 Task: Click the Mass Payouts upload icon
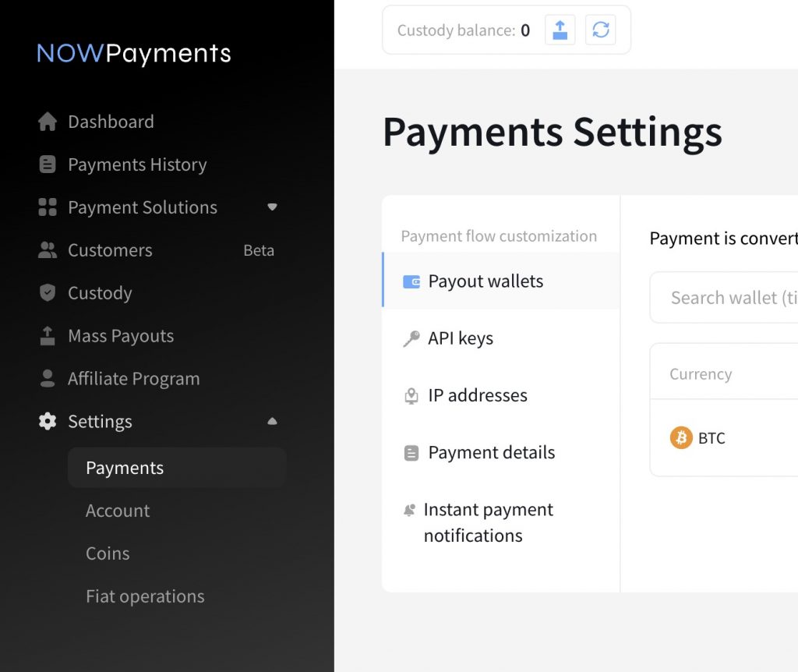coord(48,335)
